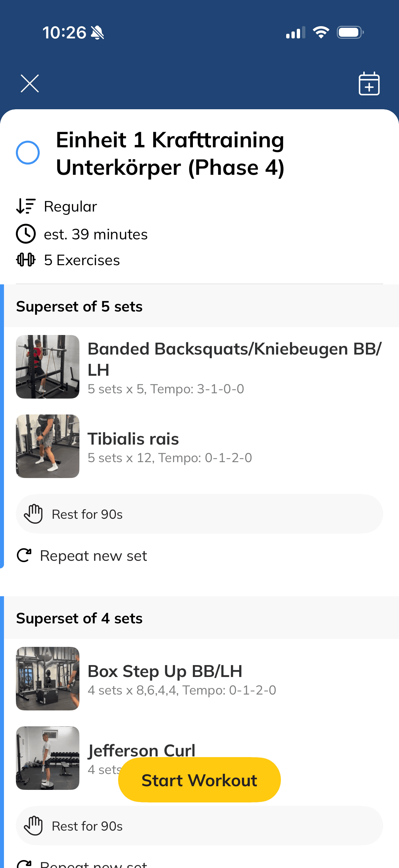Open the Box Step Up exercise thumbnail

pos(47,678)
